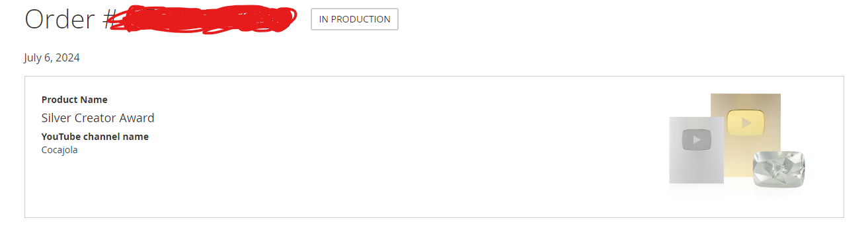
Task: Click the silver award's play icon
Action: click(696, 139)
